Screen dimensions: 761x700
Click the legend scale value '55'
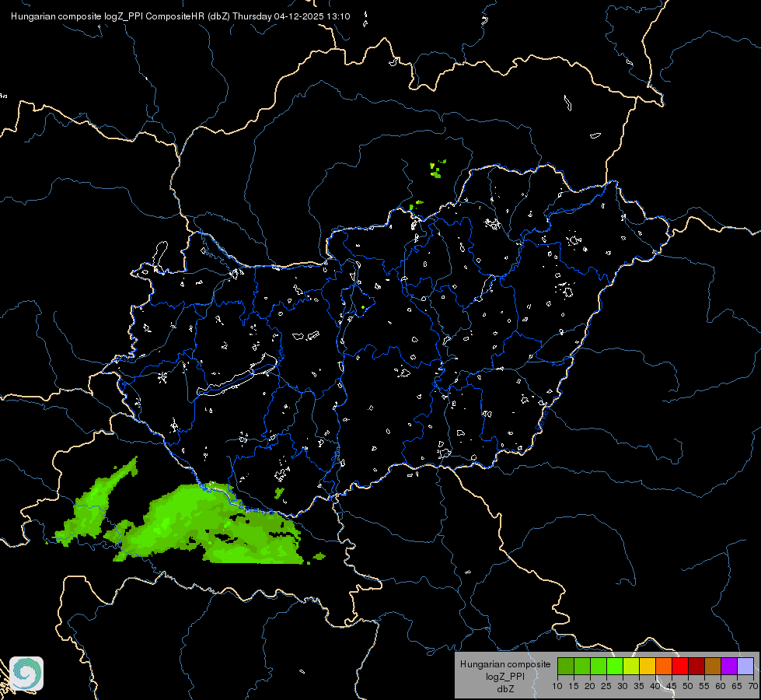coord(704,686)
